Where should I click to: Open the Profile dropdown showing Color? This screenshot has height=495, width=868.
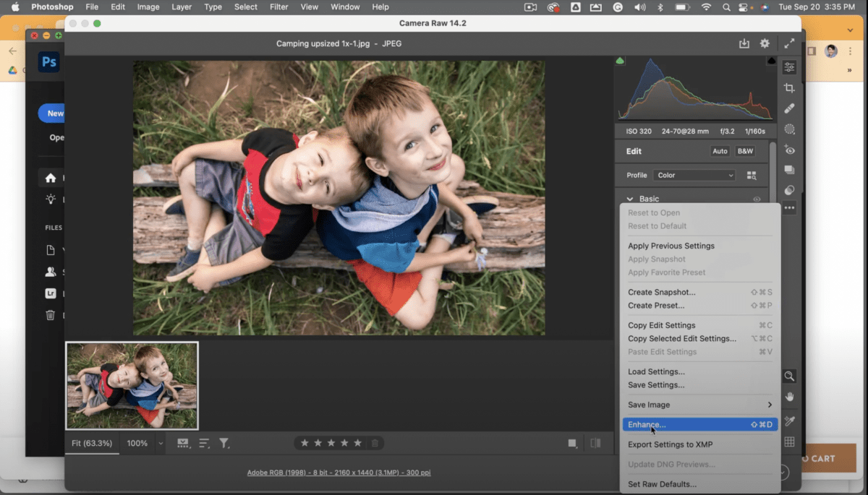(693, 175)
